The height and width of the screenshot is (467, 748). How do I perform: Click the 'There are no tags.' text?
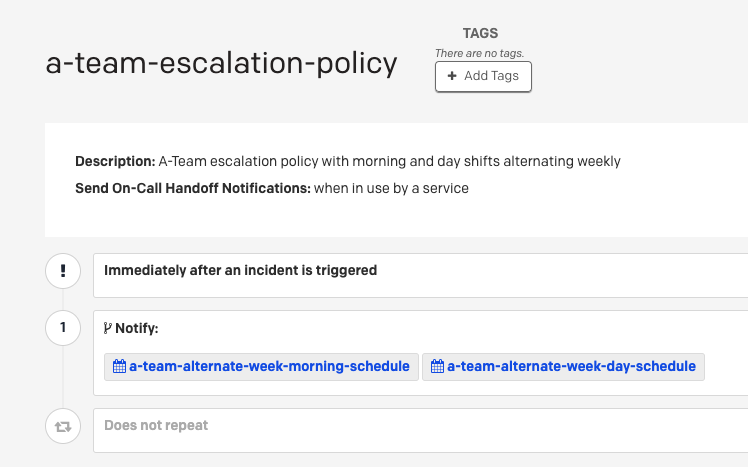(x=479, y=53)
